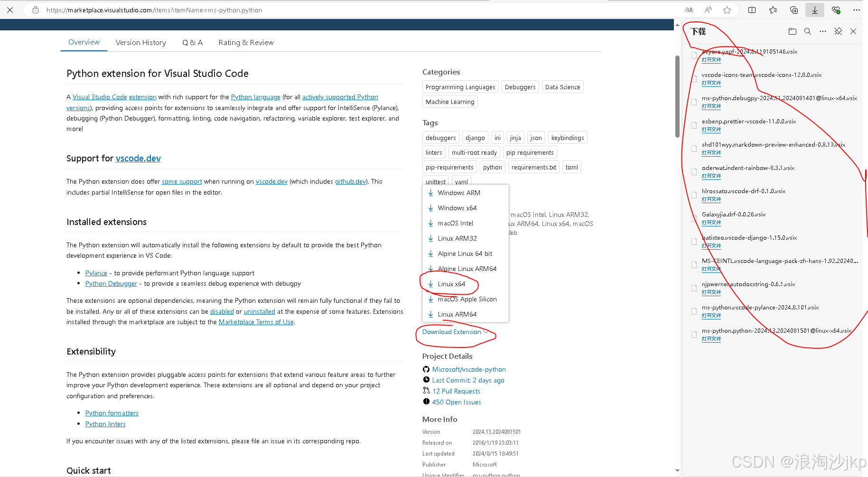Click Programming Languages category tag

460,87
